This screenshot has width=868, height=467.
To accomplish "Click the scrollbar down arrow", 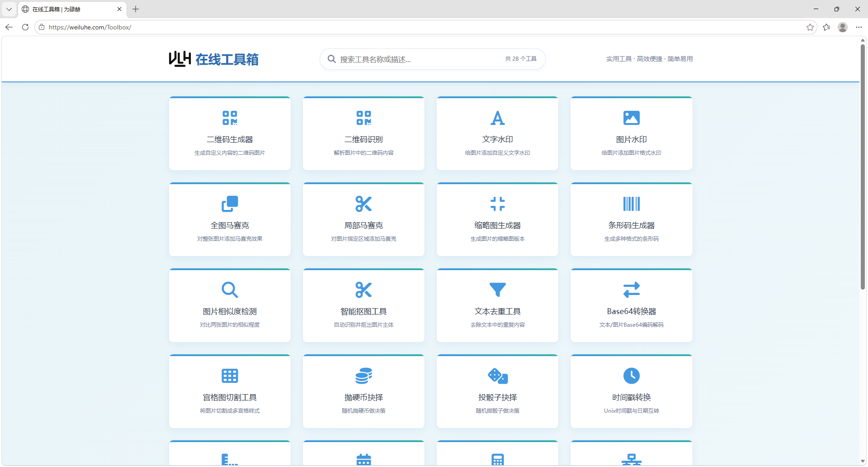I will point(863,461).
